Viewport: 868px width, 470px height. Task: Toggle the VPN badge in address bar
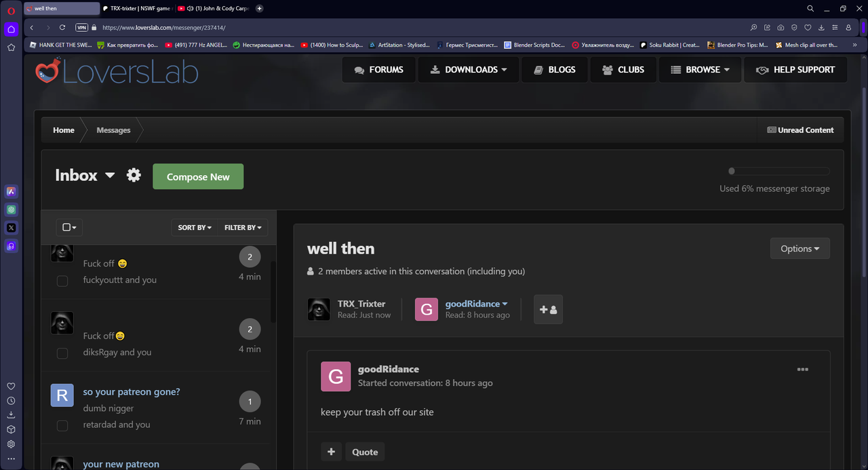click(x=81, y=28)
